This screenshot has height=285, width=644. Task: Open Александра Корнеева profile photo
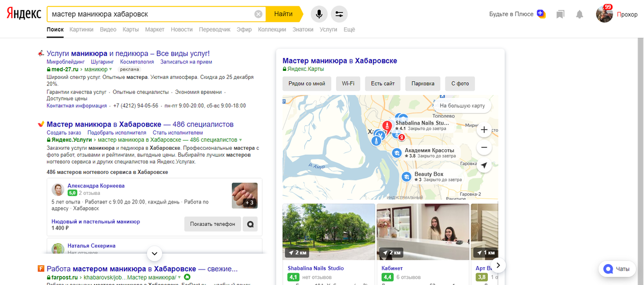[58, 189]
